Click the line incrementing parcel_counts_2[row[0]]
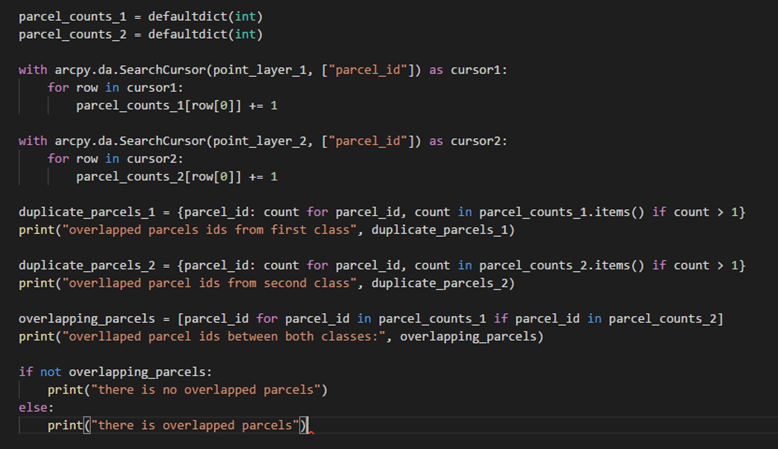778x449 pixels. pyautogui.click(x=176, y=177)
